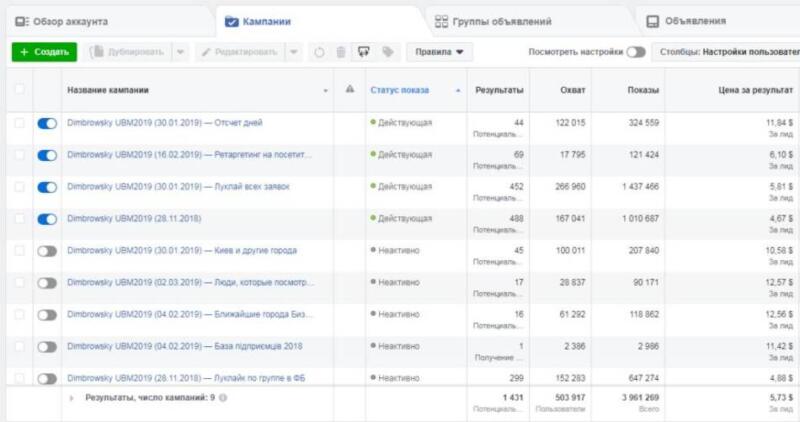This screenshot has height=422, width=800.
Task: Toggle the Посмотреть настройки switch
Action: pyautogui.click(x=635, y=52)
